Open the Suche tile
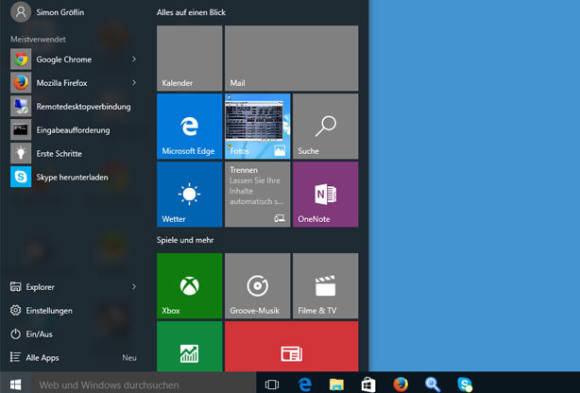580x393 pixels. pyautogui.click(x=326, y=126)
